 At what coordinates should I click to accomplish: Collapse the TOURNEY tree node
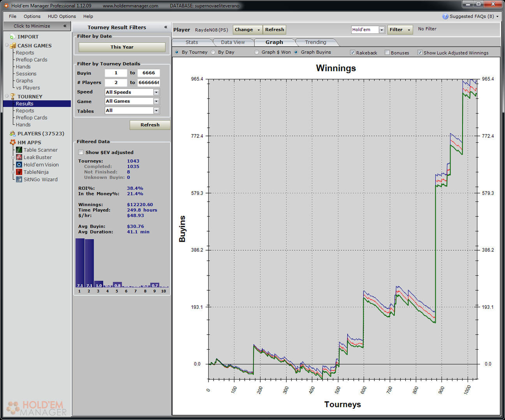(7, 96)
